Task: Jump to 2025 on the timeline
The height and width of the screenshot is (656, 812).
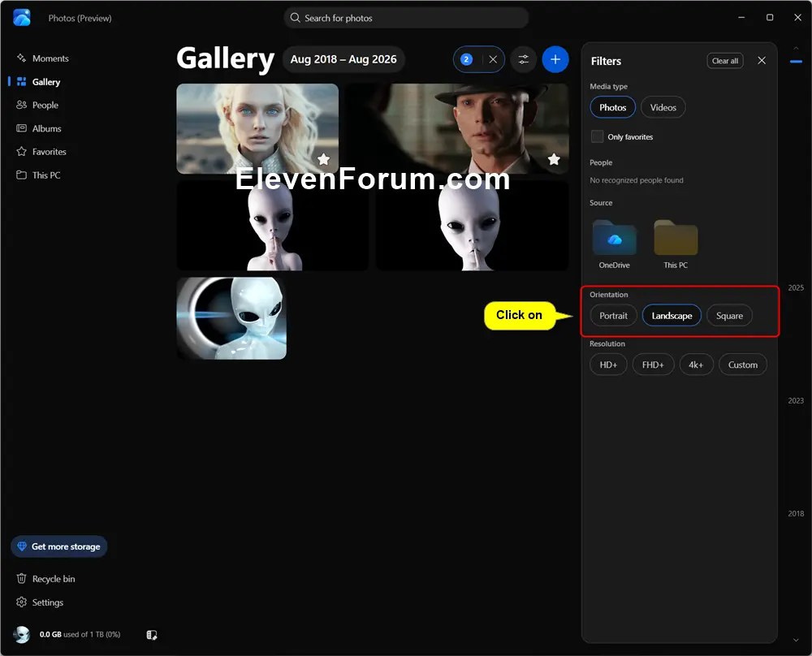Action: 796,287
